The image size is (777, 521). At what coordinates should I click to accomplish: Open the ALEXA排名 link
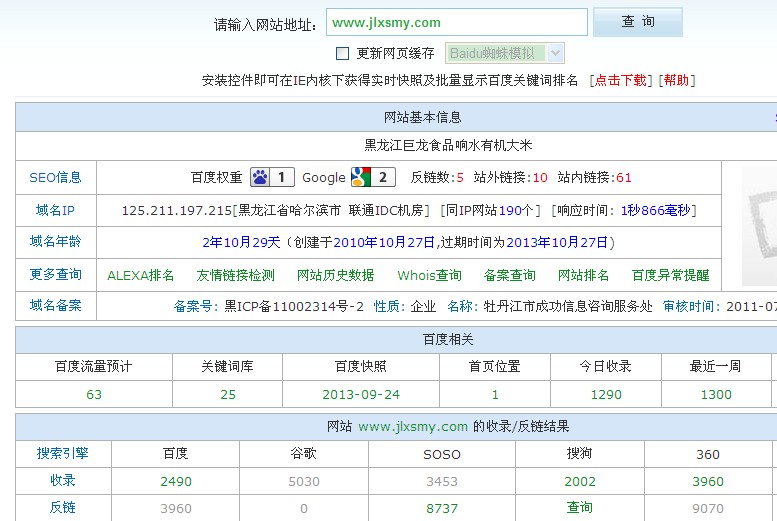(141, 275)
